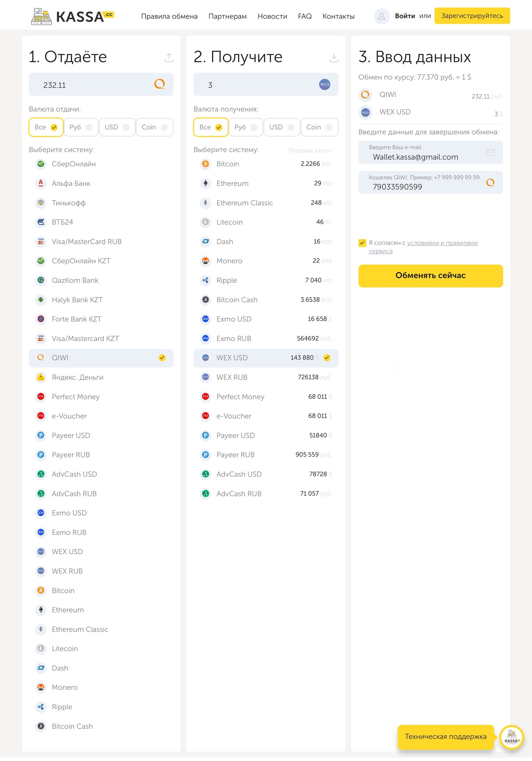Screen dimensions: 532x761
Task: Open FAQ menu item
Action: (305, 16)
